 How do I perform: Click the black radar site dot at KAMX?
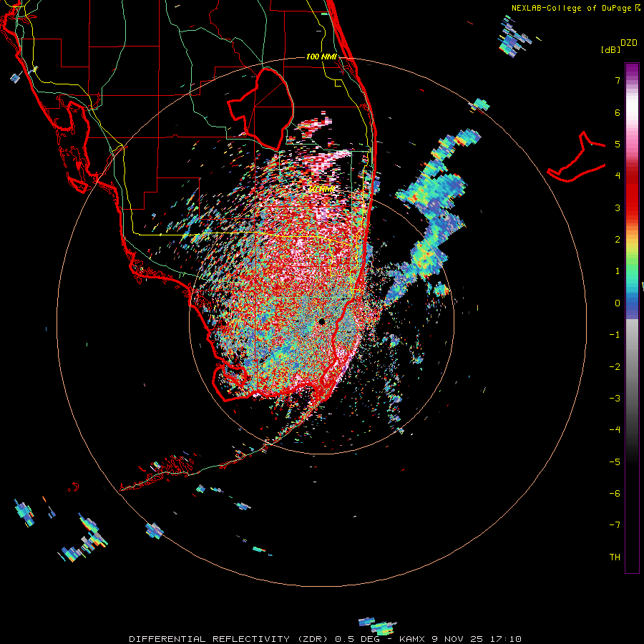(x=321, y=321)
